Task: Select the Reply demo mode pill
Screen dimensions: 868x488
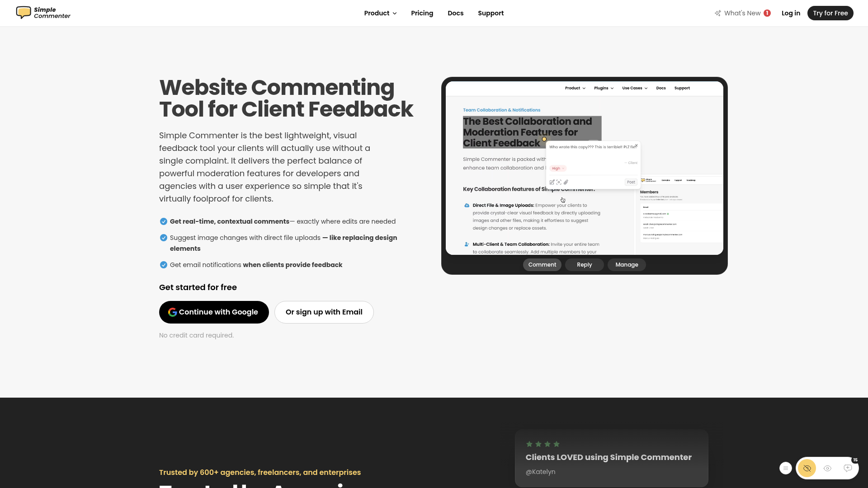Action: click(x=584, y=265)
